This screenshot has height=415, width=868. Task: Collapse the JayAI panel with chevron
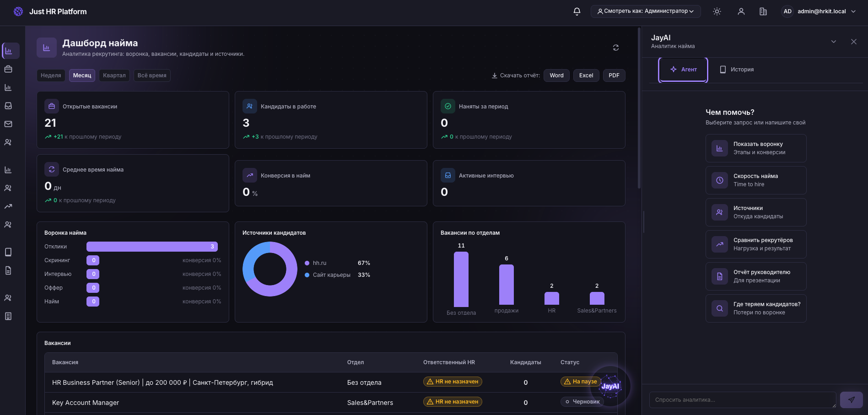click(x=834, y=42)
